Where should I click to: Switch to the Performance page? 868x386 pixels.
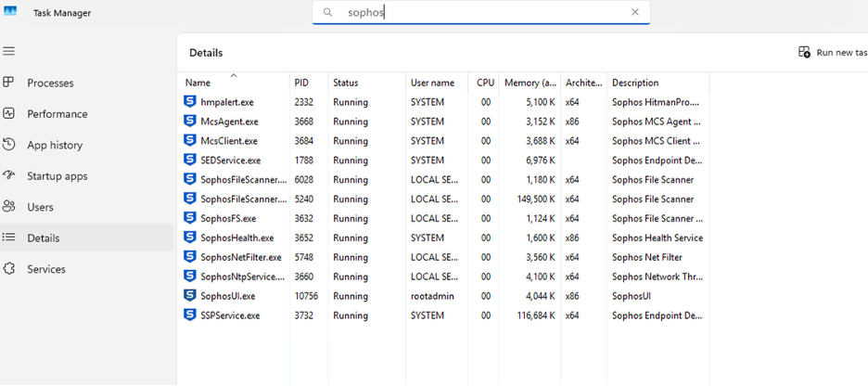(x=57, y=114)
